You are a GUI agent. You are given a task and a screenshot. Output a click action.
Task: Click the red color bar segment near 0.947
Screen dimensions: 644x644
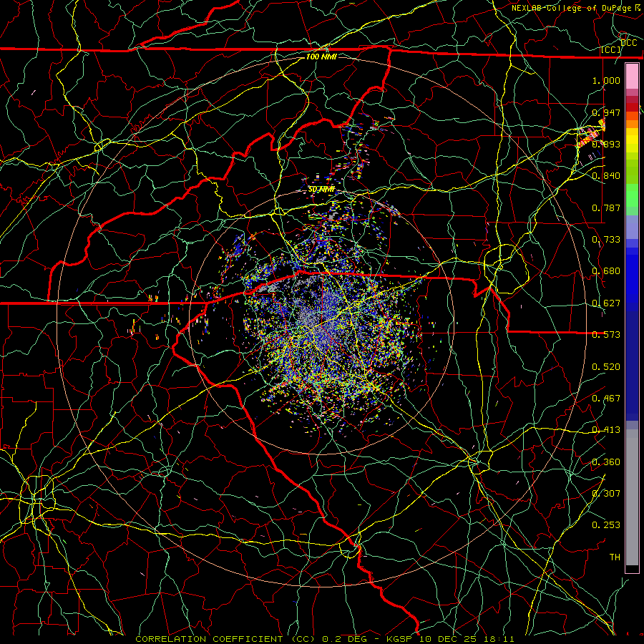(632, 107)
